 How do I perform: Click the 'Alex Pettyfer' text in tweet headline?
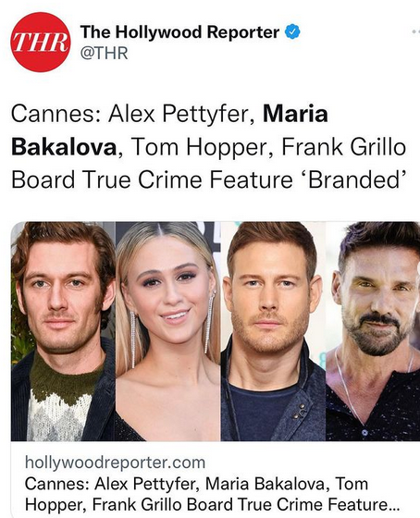click(x=181, y=114)
